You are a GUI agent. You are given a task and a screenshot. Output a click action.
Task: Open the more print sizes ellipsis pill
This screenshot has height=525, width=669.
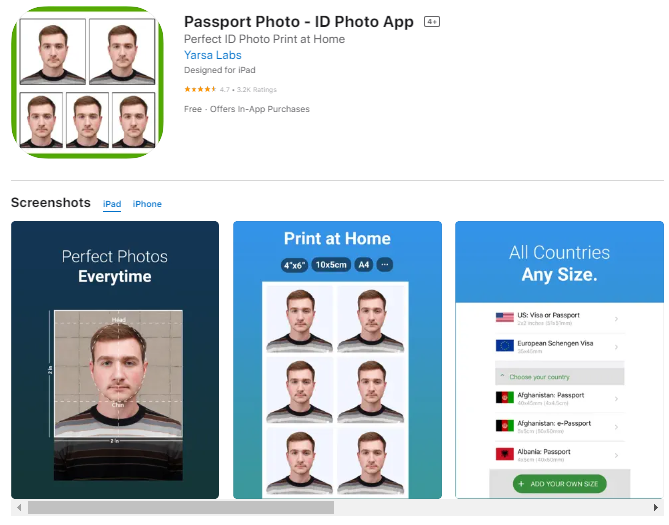(x=385, y=265)
